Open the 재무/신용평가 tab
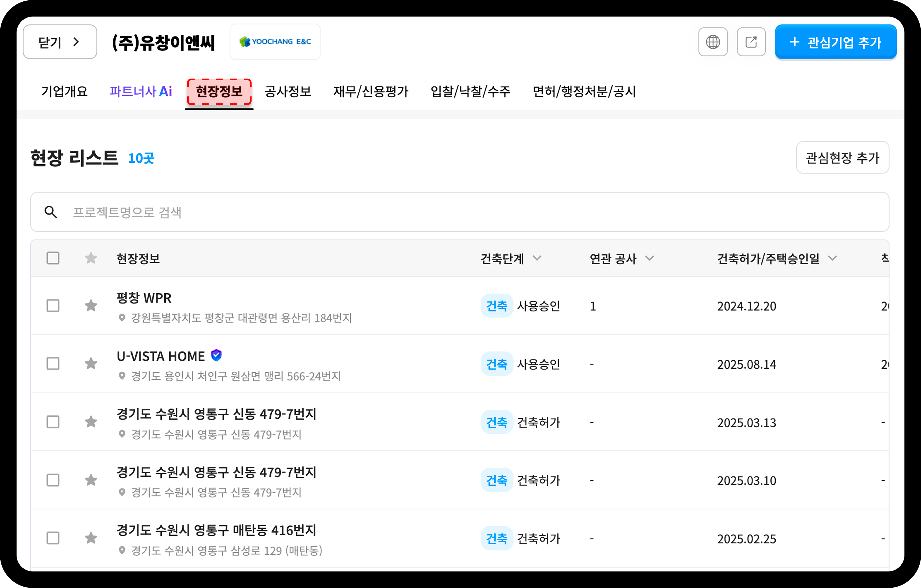The image size is (921, 588). coord(371,91)
